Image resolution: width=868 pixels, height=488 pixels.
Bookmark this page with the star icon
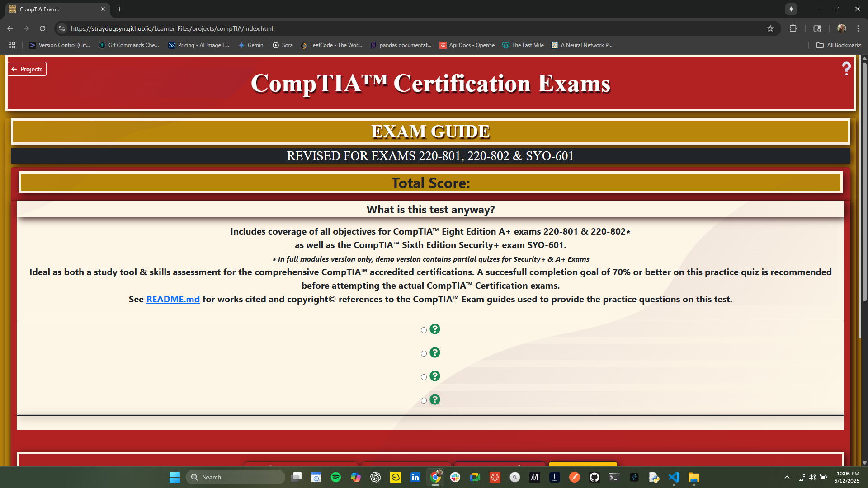pos(770,28)
